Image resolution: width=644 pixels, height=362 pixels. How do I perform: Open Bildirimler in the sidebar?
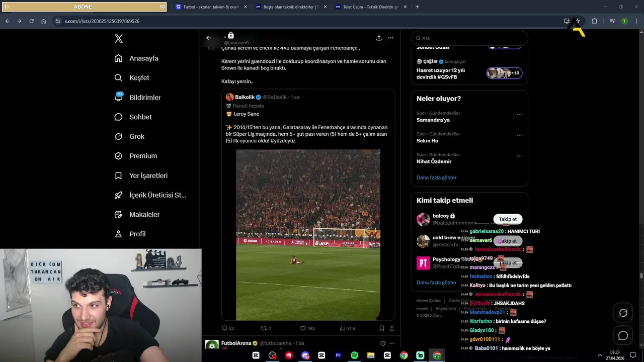point(137,98)
